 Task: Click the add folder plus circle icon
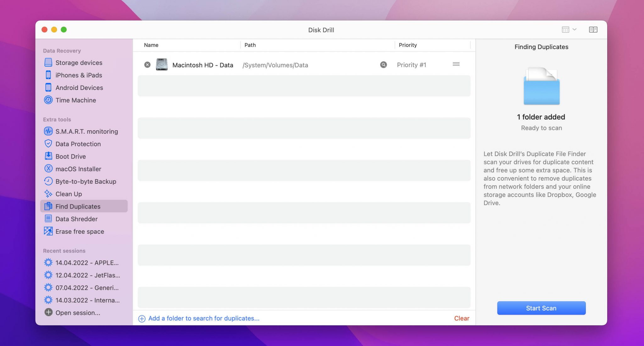point(142,319)
